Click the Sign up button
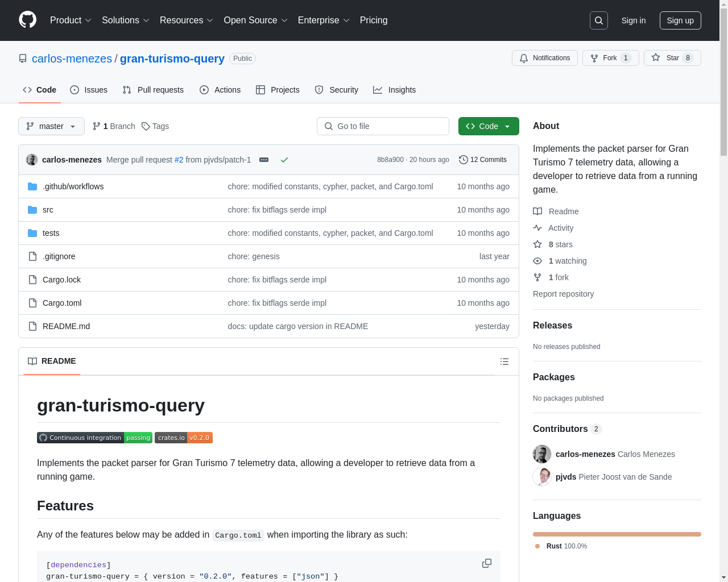Screen dimensions: 728x582 680,20
